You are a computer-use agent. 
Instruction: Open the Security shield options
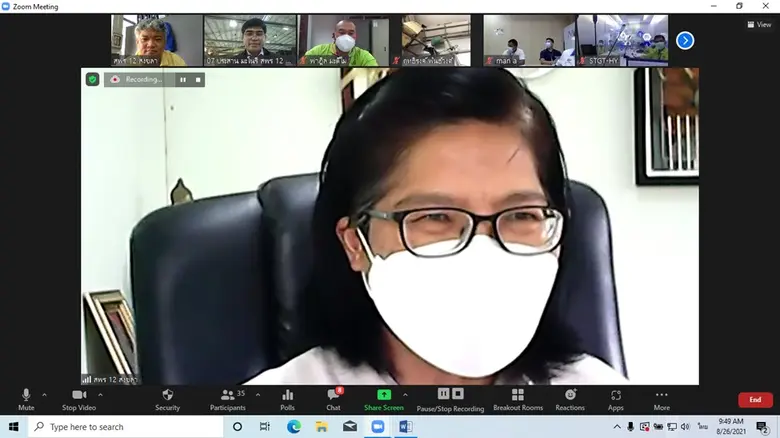[167, 397]
